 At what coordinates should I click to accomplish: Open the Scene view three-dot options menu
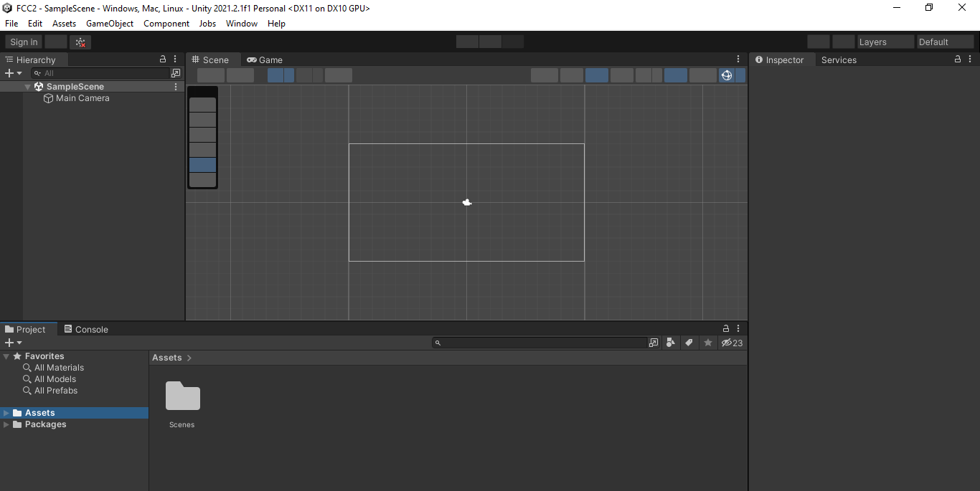pos(738,59)
